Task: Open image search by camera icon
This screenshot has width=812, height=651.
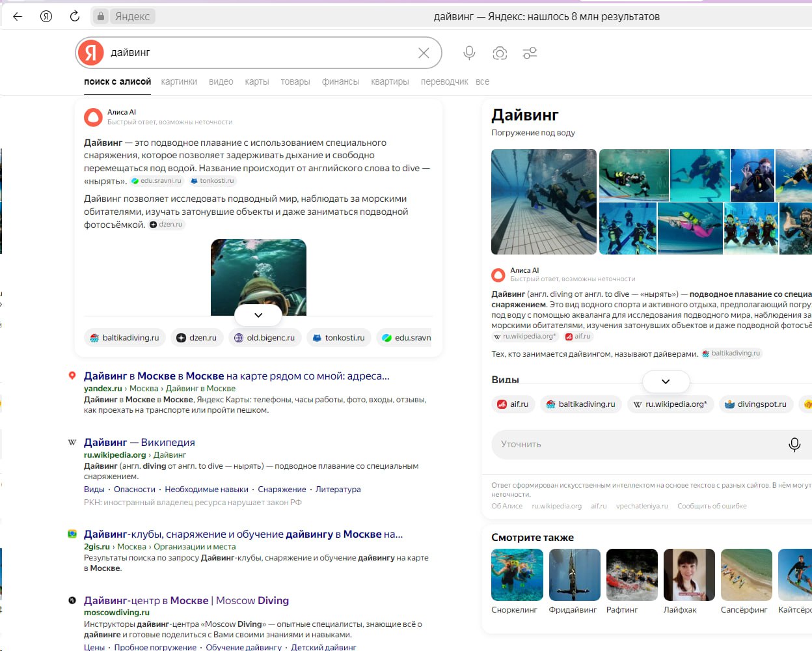Action: click(x=500, y=53)
